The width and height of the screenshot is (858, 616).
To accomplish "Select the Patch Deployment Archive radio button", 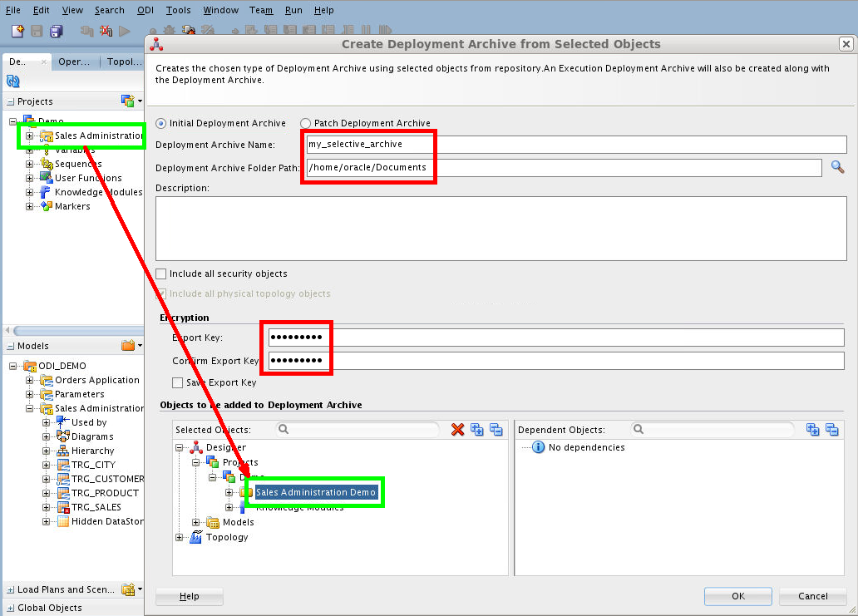I will pos(305,122).
